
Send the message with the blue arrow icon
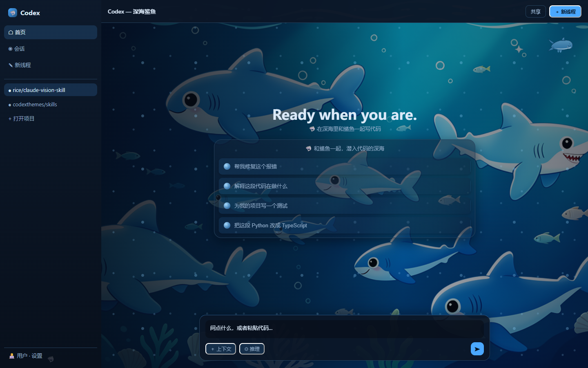477,349
